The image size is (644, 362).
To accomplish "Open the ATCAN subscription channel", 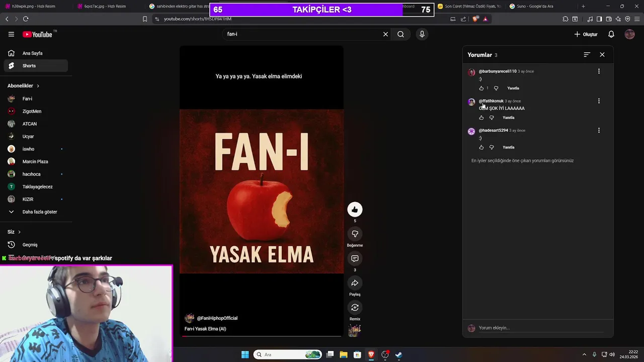I will coord(35,124).
